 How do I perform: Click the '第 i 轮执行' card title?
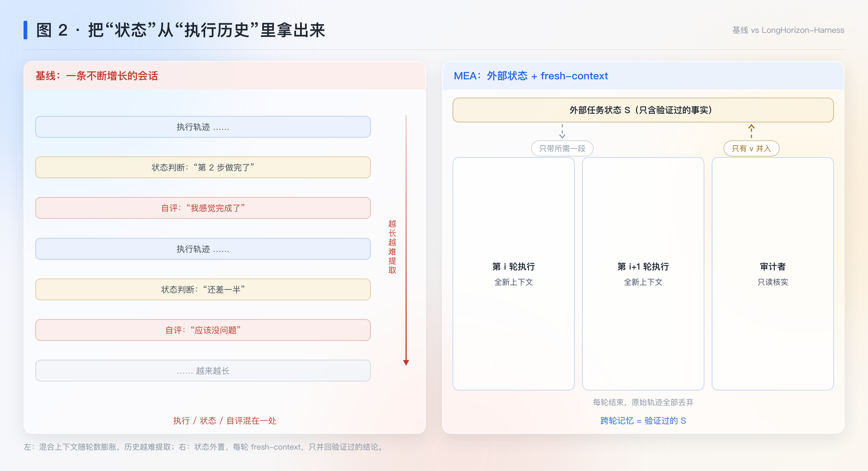click(x=514, y=266)
